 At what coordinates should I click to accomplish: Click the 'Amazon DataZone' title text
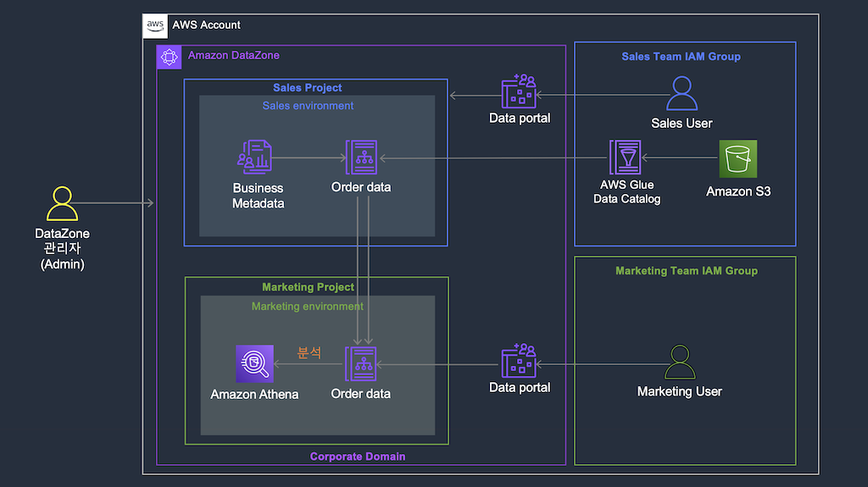click(x=234, y=55)
